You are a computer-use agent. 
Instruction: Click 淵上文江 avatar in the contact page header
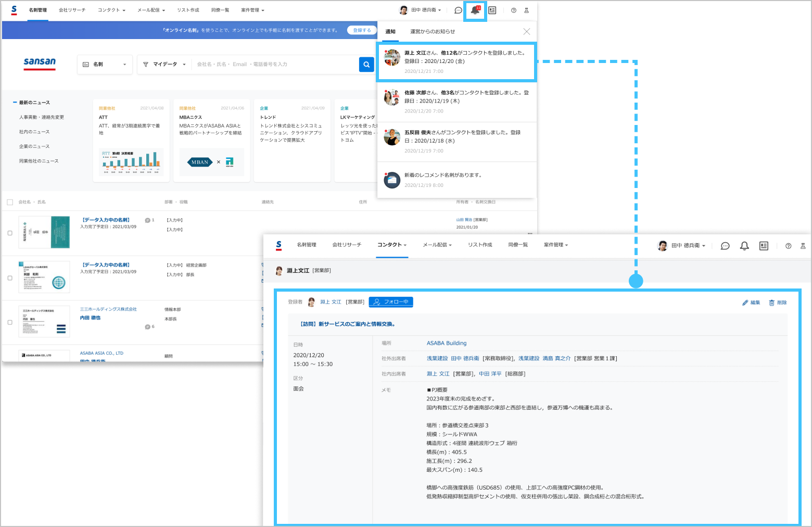coord(279,271)
